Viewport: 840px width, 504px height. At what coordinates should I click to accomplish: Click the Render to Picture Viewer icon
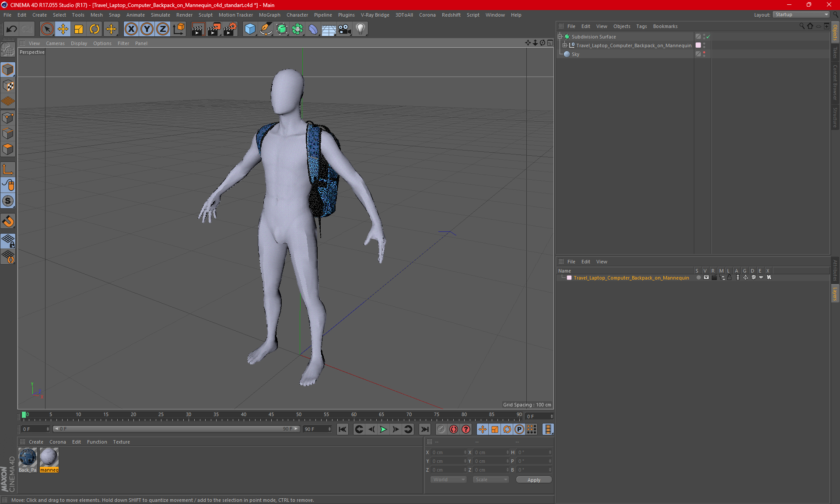coord(213,29)
